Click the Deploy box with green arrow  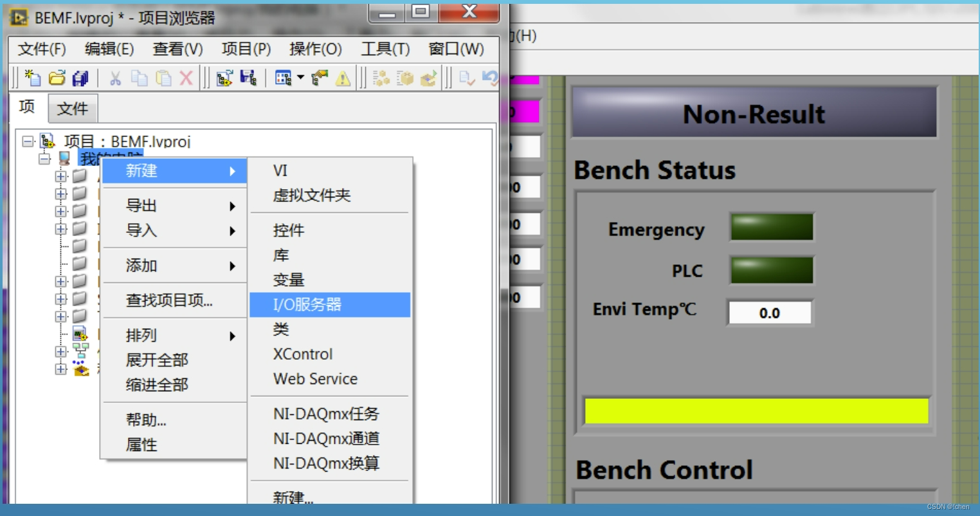[428, 78]
